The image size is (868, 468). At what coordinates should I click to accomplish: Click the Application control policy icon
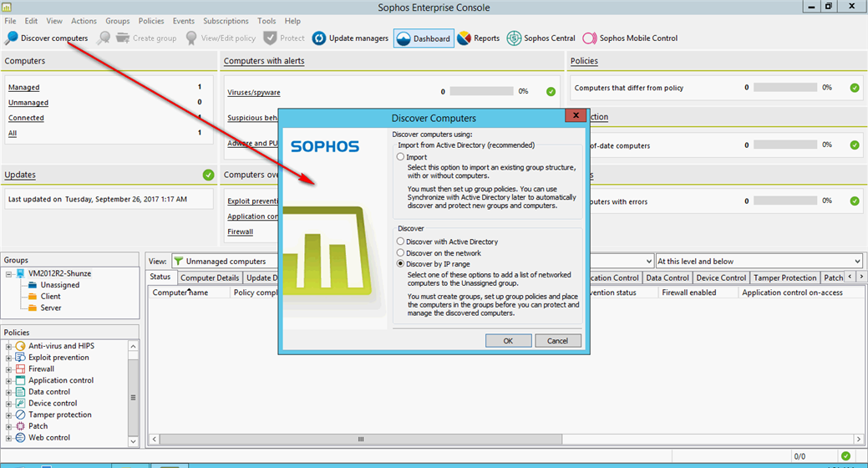21,380
